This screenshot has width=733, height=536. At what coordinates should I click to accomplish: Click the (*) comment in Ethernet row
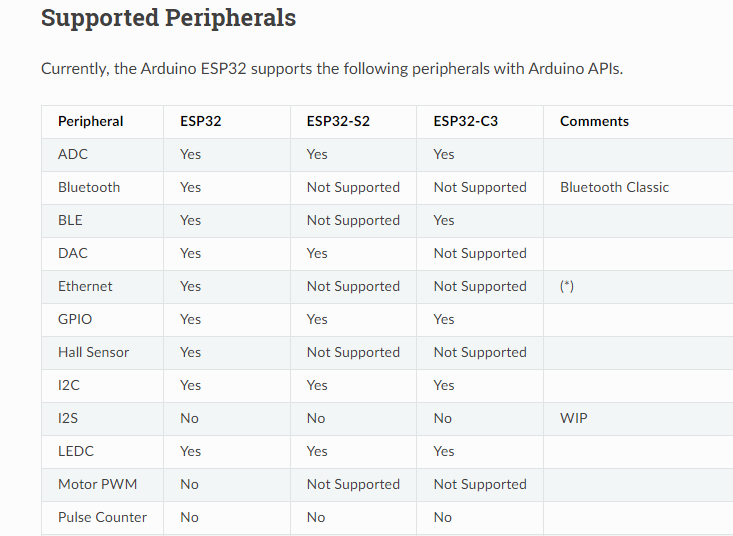[x=567, y=286]
